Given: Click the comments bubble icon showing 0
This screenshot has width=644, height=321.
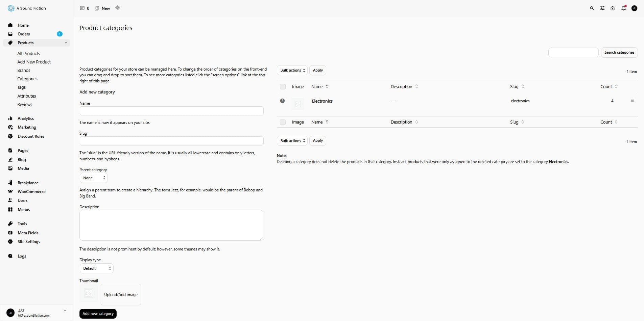Looking at the screenshot, I should pyautogui.click(x=82, y=8).
